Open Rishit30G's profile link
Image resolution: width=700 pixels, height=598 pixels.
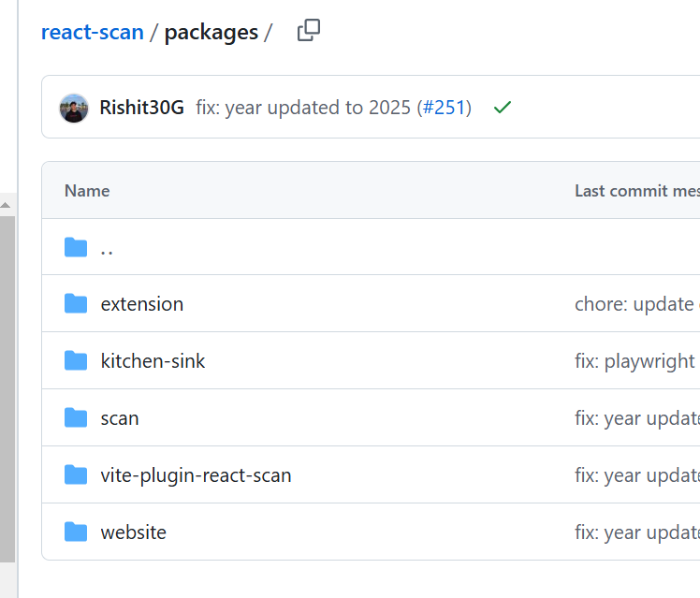point(141,108)
